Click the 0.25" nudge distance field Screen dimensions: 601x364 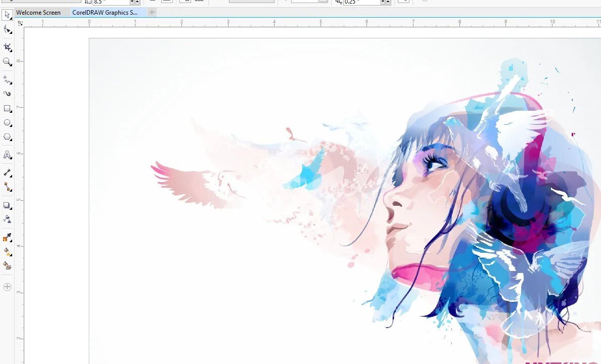pyautogui.click(x=361, y=2)
